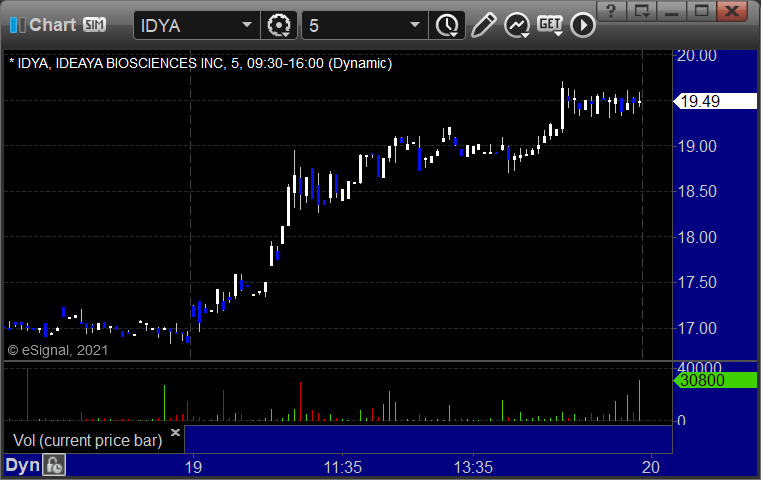Click date label 20 on time axis
This screenshot has height=480, width=761.
[651, 467]
